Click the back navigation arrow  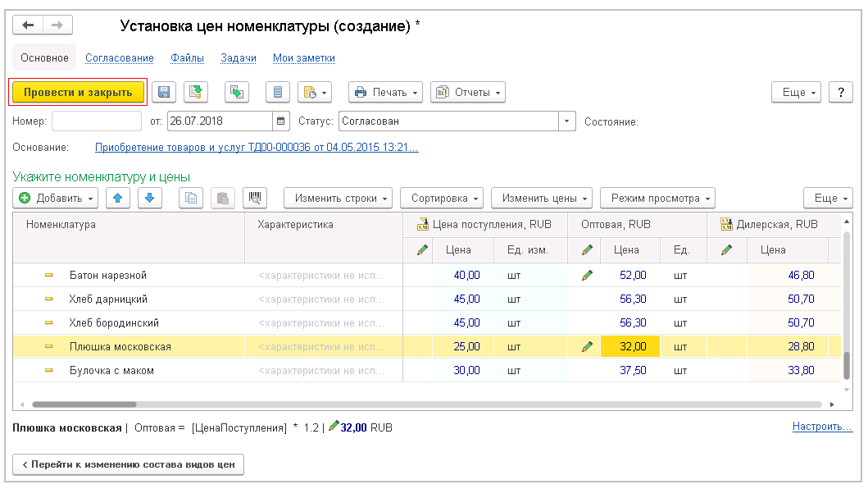point(28,25)
